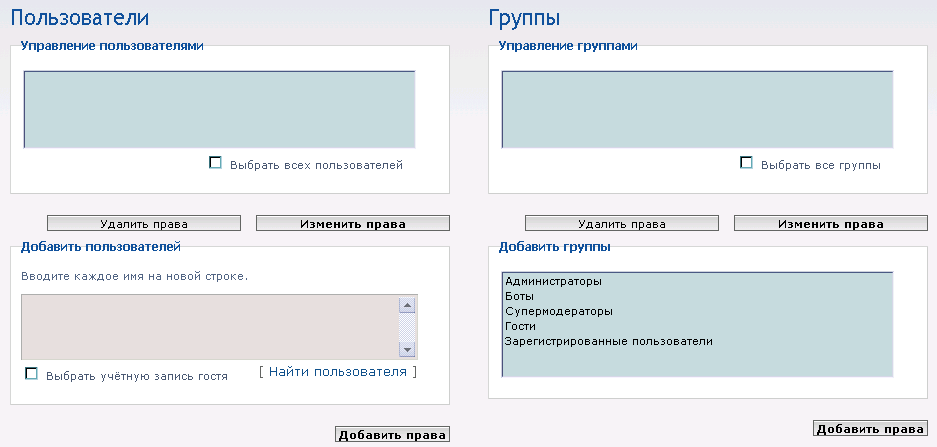Screen dimensions: 937x447
Task: Check 'Выбрать всех пользователей' checkbox
Action: (x=215, y=163)
